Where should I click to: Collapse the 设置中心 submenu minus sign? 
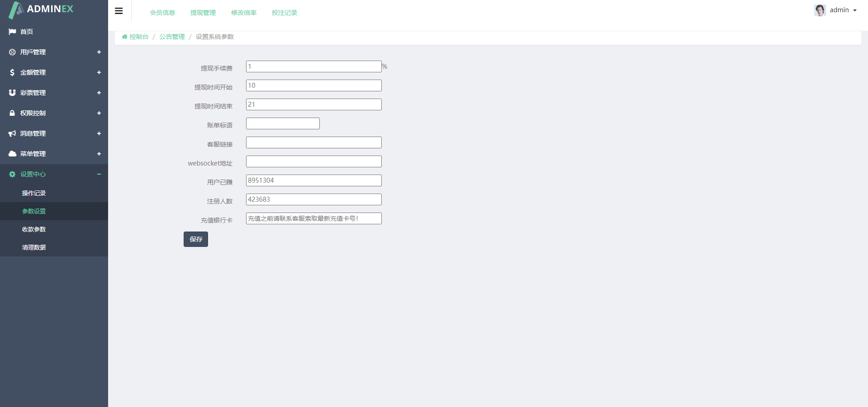click(99, 174)
